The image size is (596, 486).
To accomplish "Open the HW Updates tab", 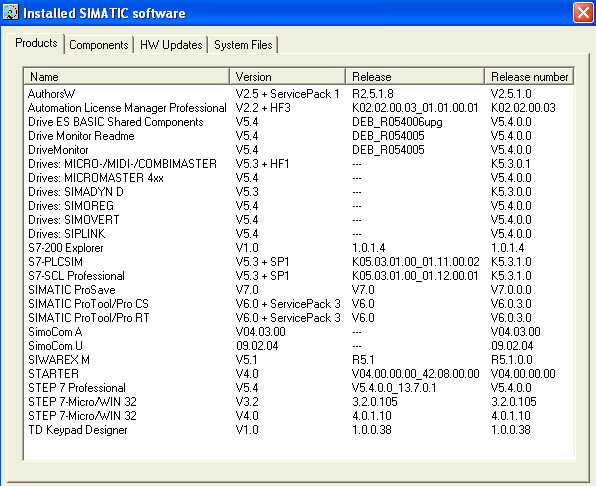I will [171, 45].
